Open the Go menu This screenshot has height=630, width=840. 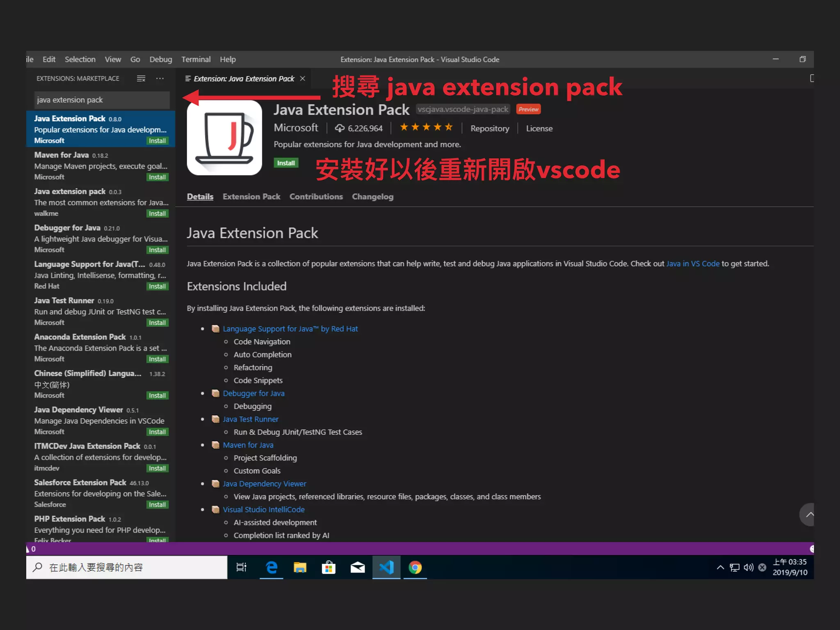135,59
